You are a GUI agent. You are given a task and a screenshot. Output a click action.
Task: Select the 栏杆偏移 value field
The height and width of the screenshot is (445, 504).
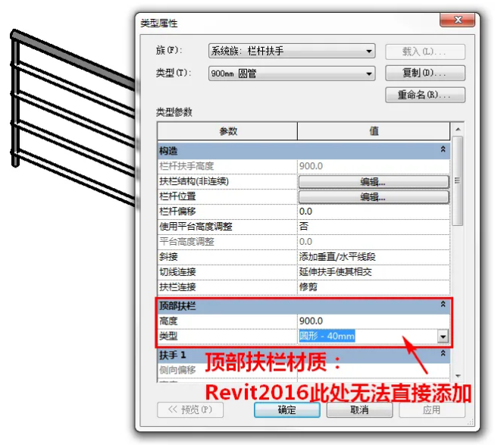tap(373, 212)
